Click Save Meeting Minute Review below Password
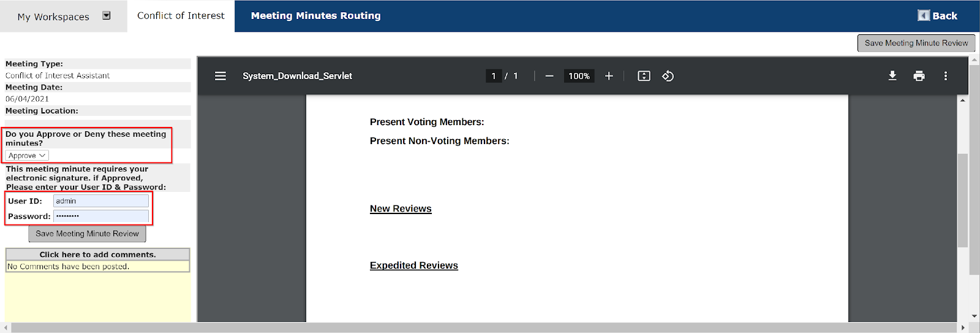 [x=87, y=234]
